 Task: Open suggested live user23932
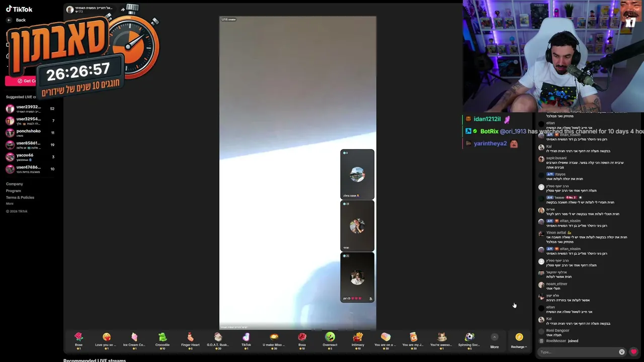click(x=30, y=109)
